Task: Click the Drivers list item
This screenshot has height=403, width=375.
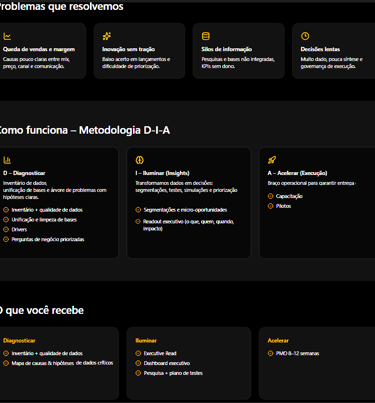Action: 15,229
